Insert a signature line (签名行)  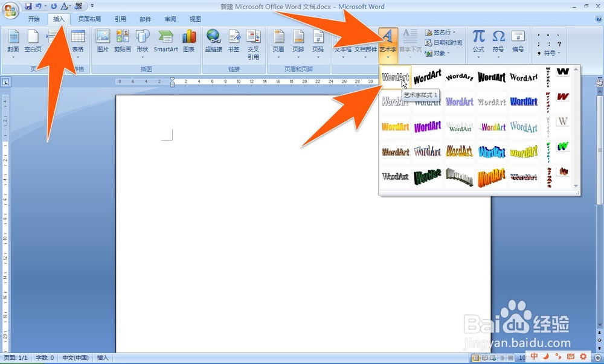point(441,33)
